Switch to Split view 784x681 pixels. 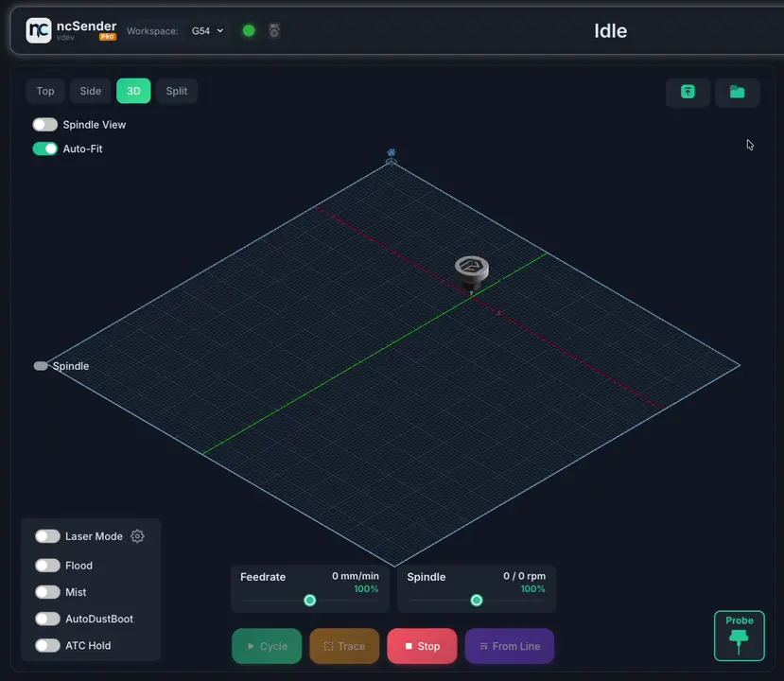(177, 91)
